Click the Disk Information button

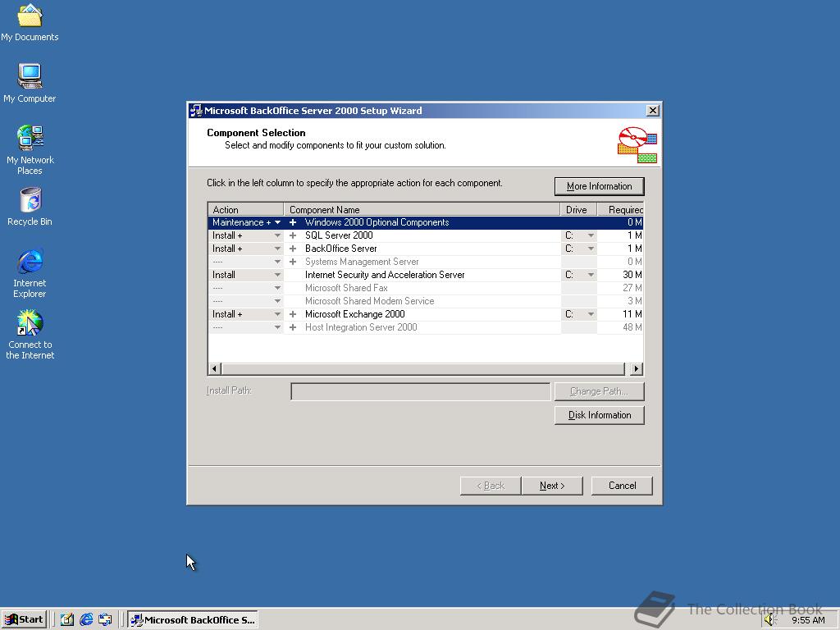coord(599,414)
